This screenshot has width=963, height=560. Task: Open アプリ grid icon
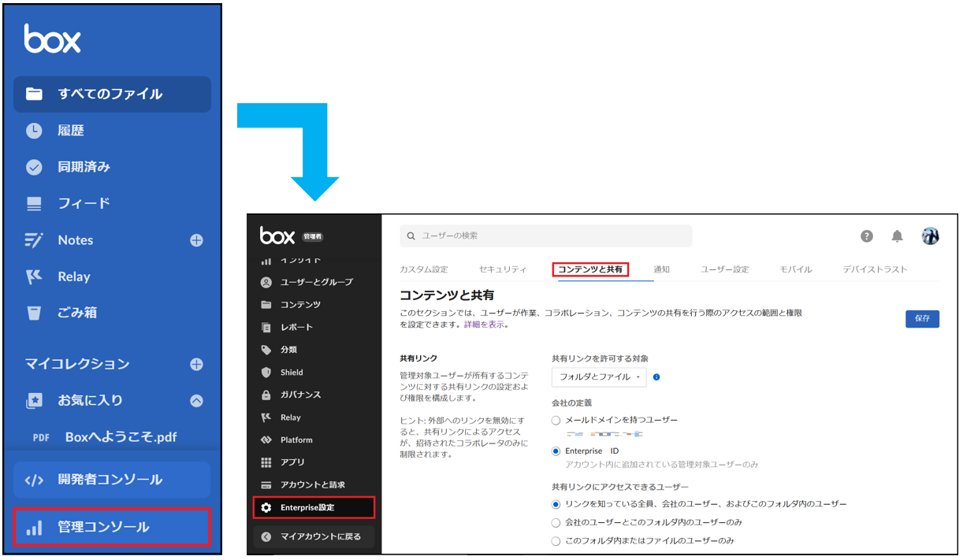coord(266,462)
